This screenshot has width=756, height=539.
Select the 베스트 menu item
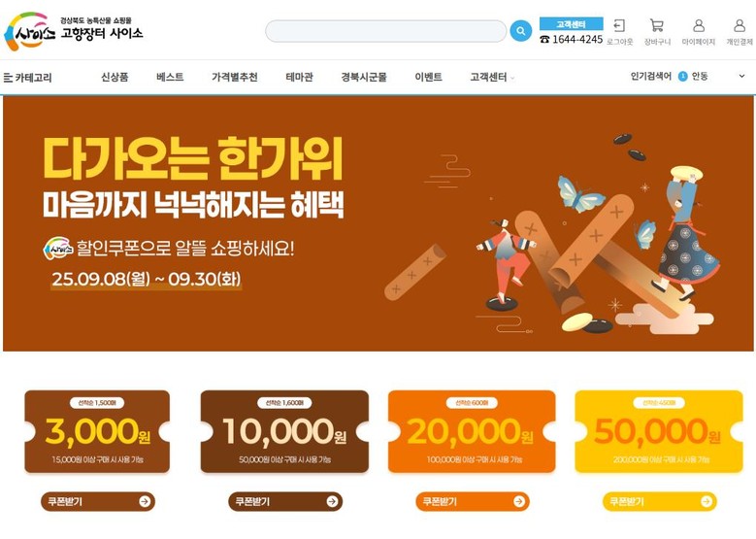click(170, 77)
